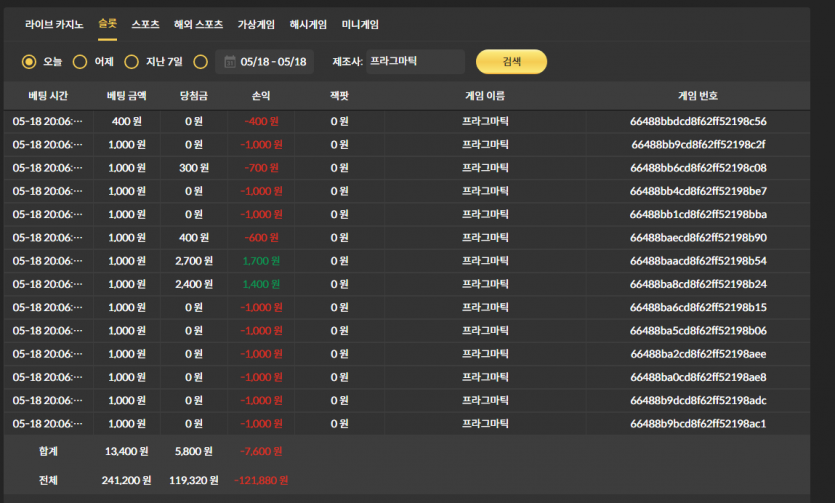Viewport: 835px width, 503px height.
Task: Click the 300 원 winnings cell
Action: click(194, 168)
